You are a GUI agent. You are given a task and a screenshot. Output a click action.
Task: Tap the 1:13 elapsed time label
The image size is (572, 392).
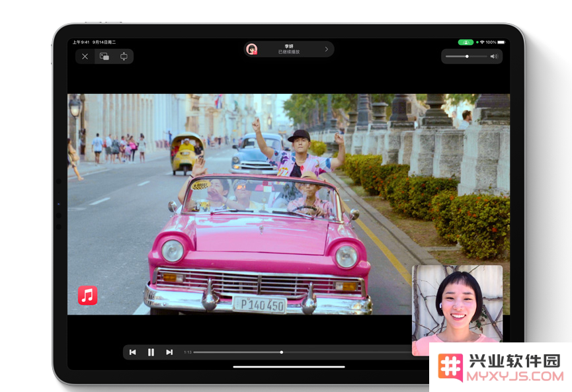[x=188, y=352]
